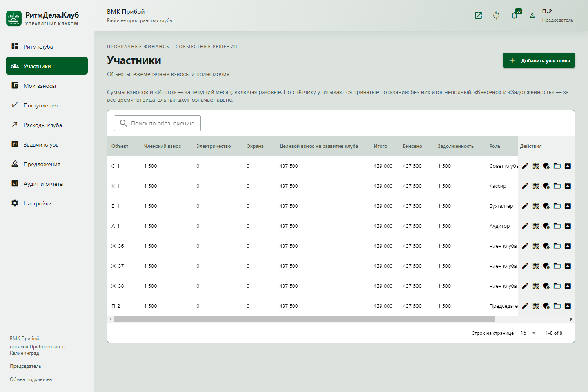Focus the Поиск по обозначению search field
588x392 pixels.
pyautogui.click(x=157, y=123)
